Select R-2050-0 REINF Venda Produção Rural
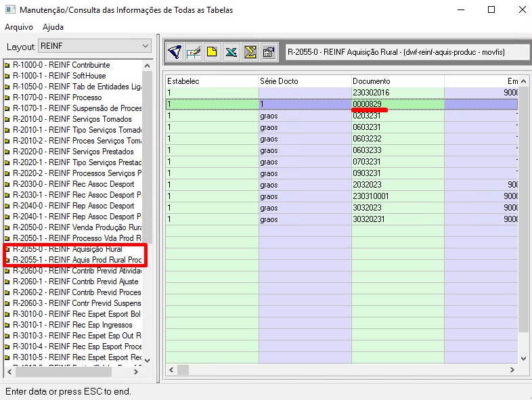Viewport: 532px width, 400px height. coord(77,227)
